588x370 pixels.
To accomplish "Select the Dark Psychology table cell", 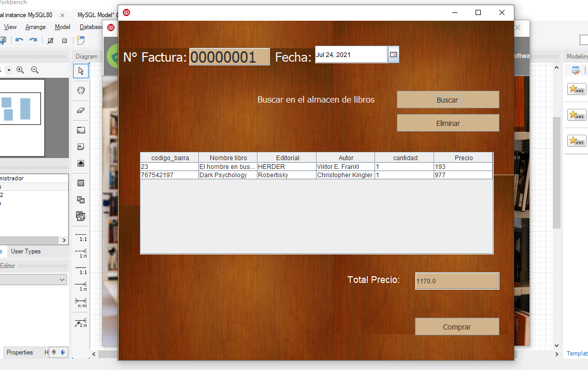I will coord(228,175).
